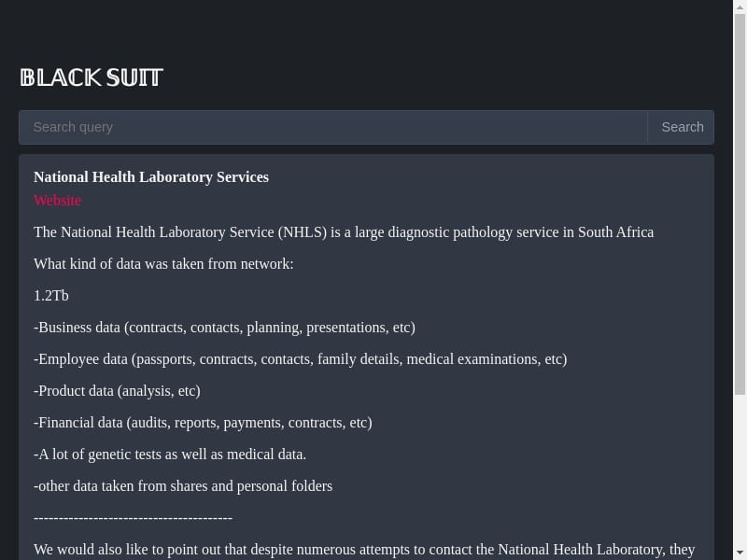Click the Financial data list line
Viewport: 747px width, 560px height.
[x=203, y=423]
